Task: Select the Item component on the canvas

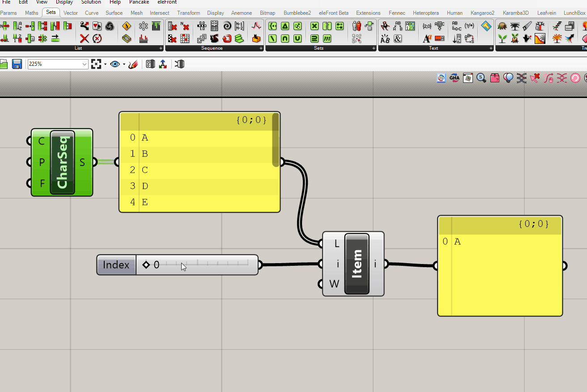Action: tap(357, 264)
